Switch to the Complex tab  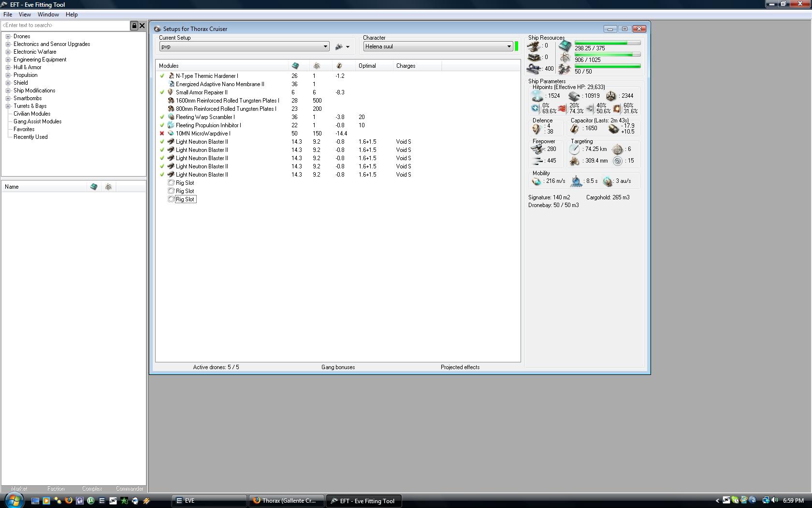(92, 489)
